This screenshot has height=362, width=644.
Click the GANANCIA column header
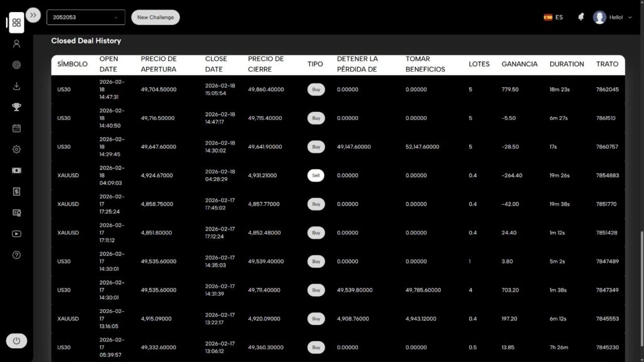pyautogui.click(x=519, y=64)
